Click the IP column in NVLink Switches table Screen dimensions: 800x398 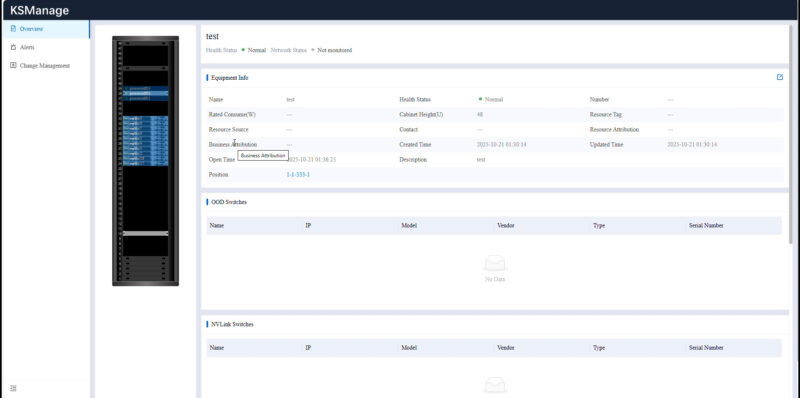click(x=308, y=348)
